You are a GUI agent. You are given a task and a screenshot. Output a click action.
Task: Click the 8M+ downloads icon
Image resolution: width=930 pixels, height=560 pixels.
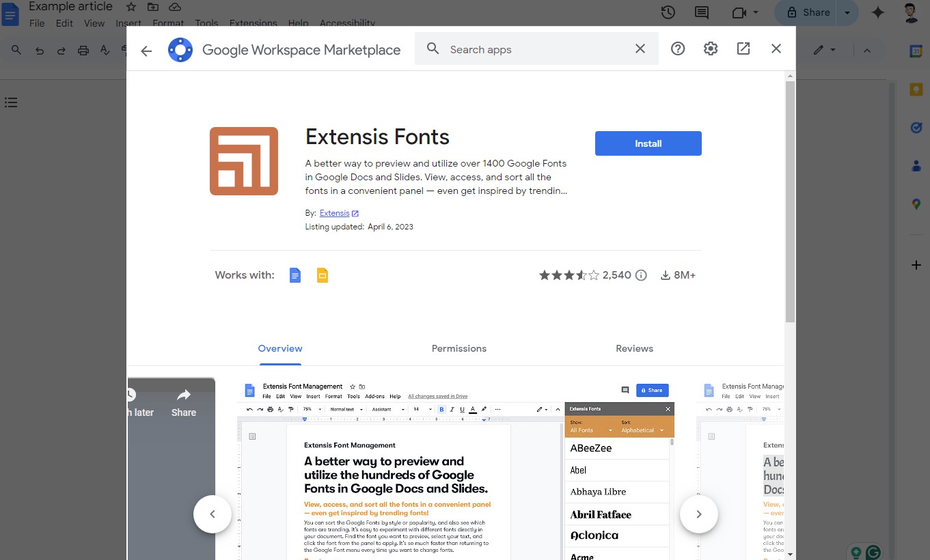click(666, 275)
